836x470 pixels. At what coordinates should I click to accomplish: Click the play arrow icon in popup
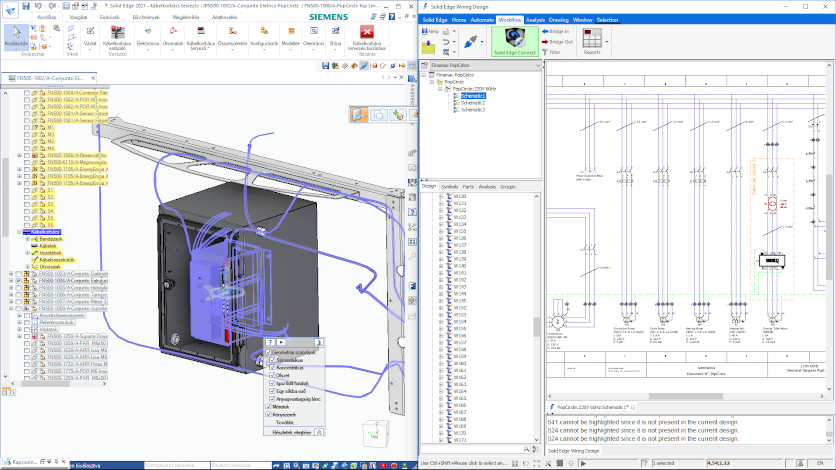(281, 342)
